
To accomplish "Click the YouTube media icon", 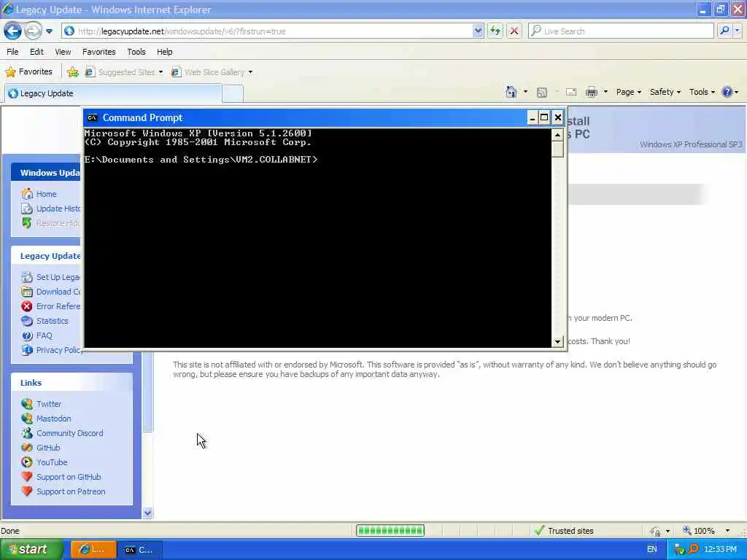I will pos(27,462).
